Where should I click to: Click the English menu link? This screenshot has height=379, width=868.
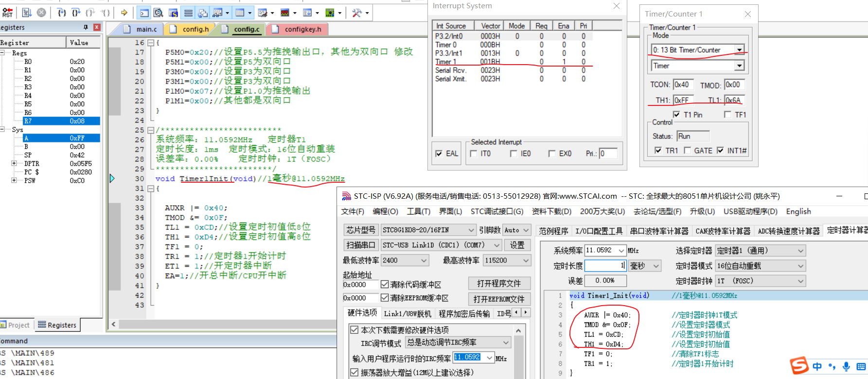[x=798, y=211]
